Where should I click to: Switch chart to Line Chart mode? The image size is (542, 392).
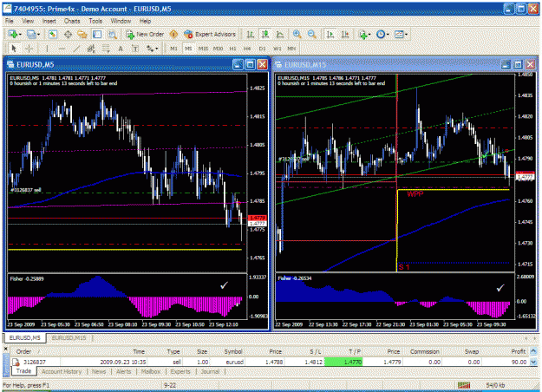coord(280,34)
